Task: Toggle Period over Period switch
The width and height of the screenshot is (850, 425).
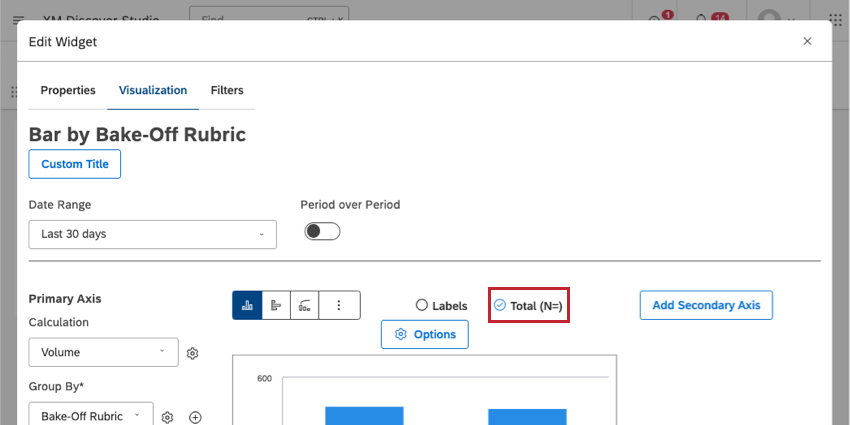Action: (322, 232)
